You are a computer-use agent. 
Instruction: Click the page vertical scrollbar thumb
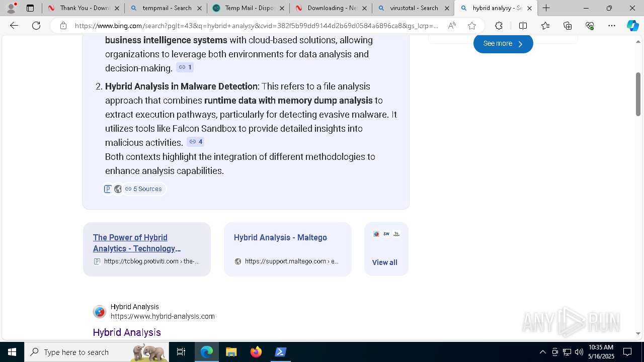638,94
